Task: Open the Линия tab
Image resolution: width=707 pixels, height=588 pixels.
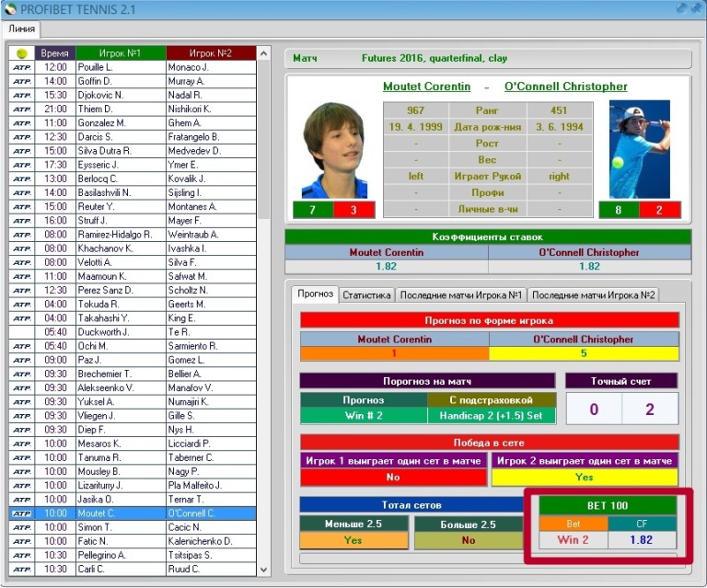Action: [x=22, y=29]
